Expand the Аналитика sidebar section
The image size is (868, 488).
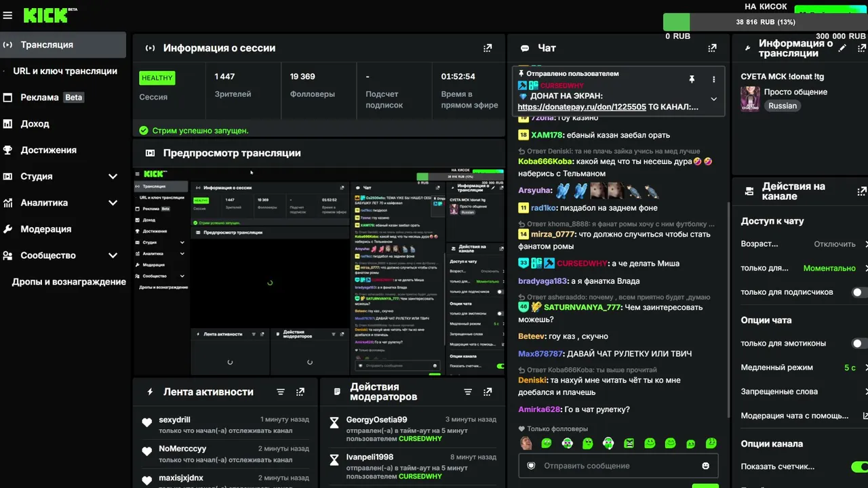[x=113, y=203]
